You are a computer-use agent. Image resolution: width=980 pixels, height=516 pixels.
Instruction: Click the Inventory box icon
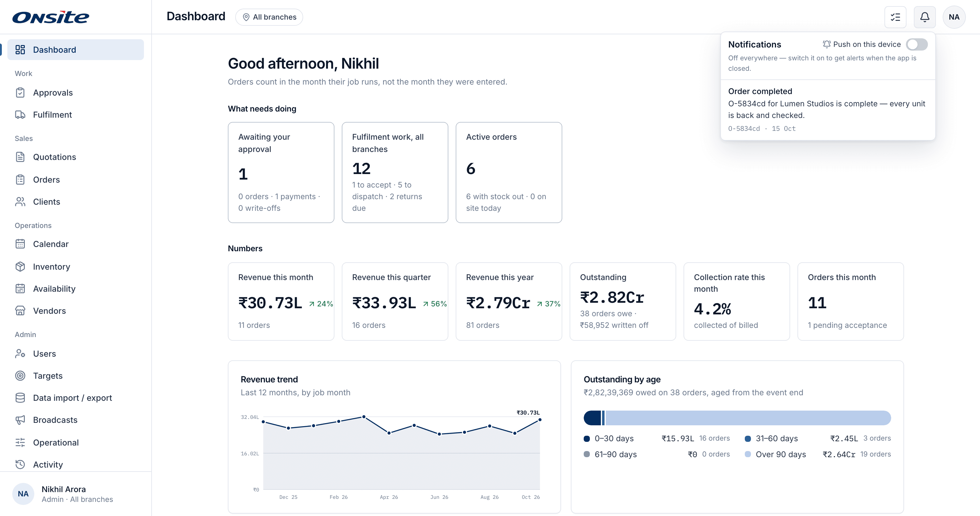[x=20, y=266]
